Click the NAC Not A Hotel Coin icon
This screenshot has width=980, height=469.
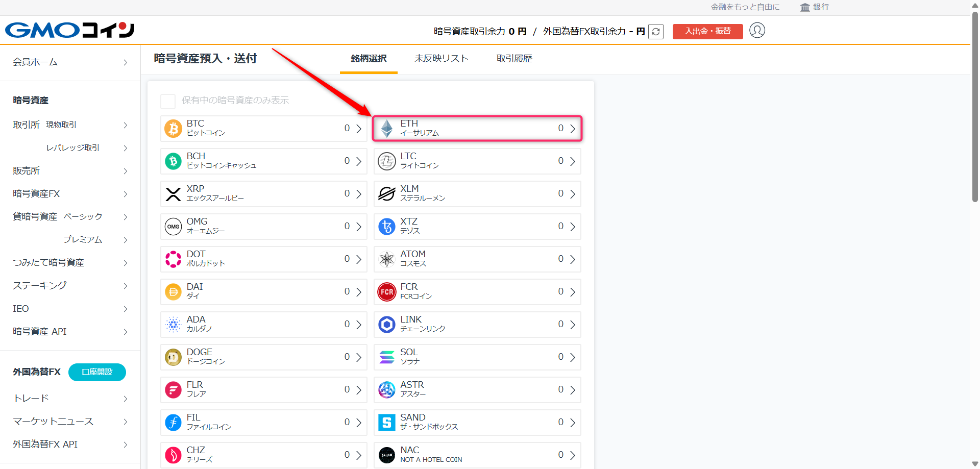(x=387, y=455)
